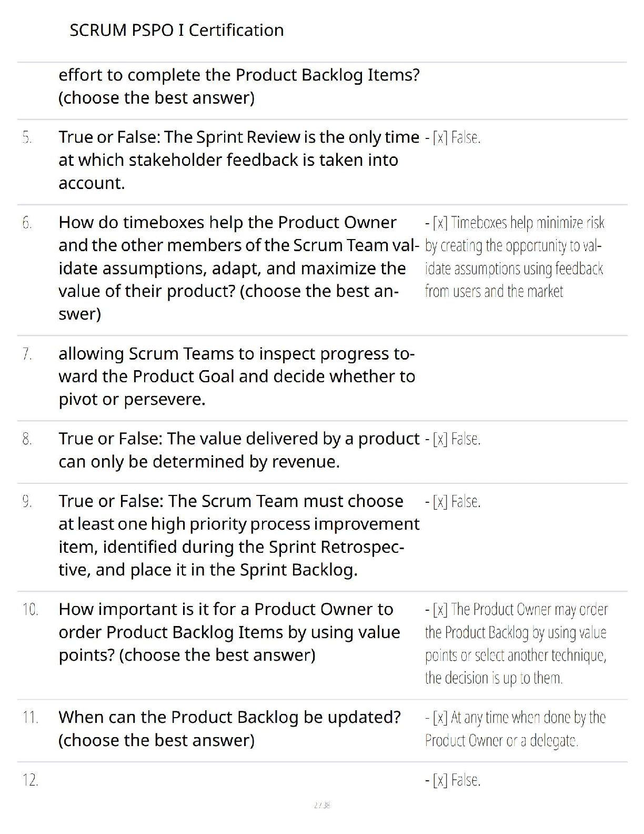The image size is (644, 834).
Task: Select question number 6 label
Action: (x=27, y=223)
